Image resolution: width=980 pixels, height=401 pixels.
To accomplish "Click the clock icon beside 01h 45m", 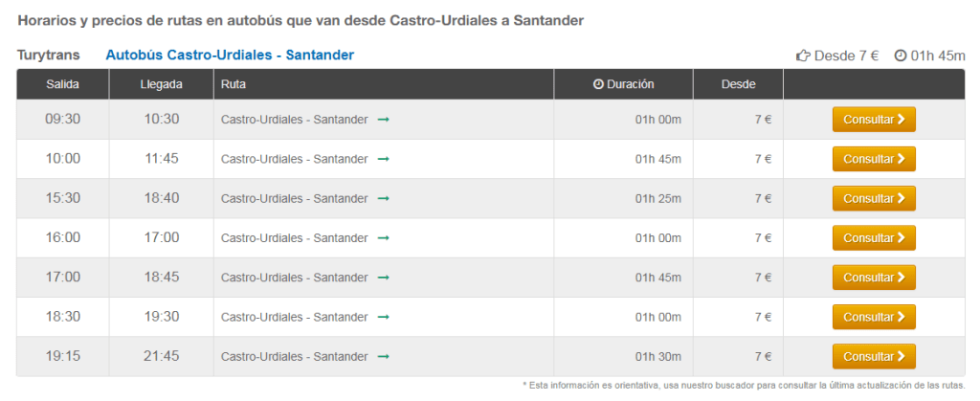I will [x=901, y=56].
